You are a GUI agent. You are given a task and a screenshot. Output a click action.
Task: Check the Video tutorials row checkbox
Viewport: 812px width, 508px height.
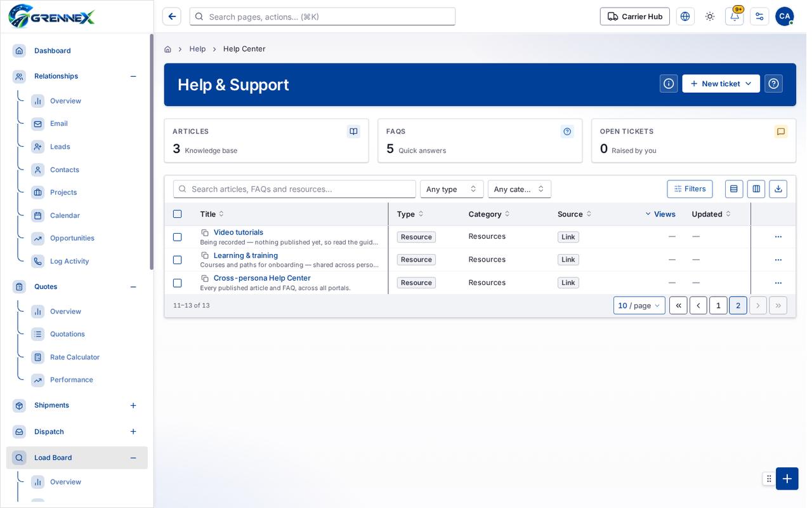(178, 237)
